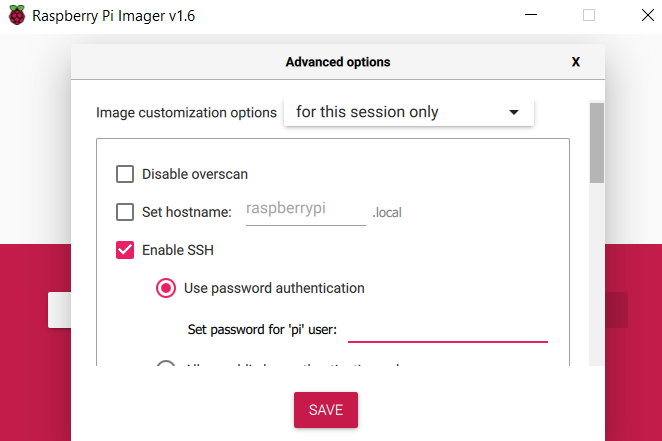Expand the image customization dropdown arrow

click(514, 112)
